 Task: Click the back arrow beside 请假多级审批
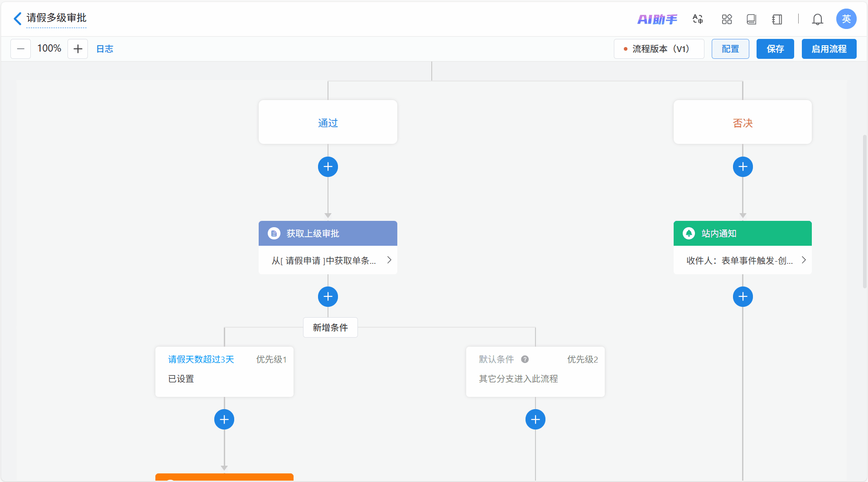[17, 19]
